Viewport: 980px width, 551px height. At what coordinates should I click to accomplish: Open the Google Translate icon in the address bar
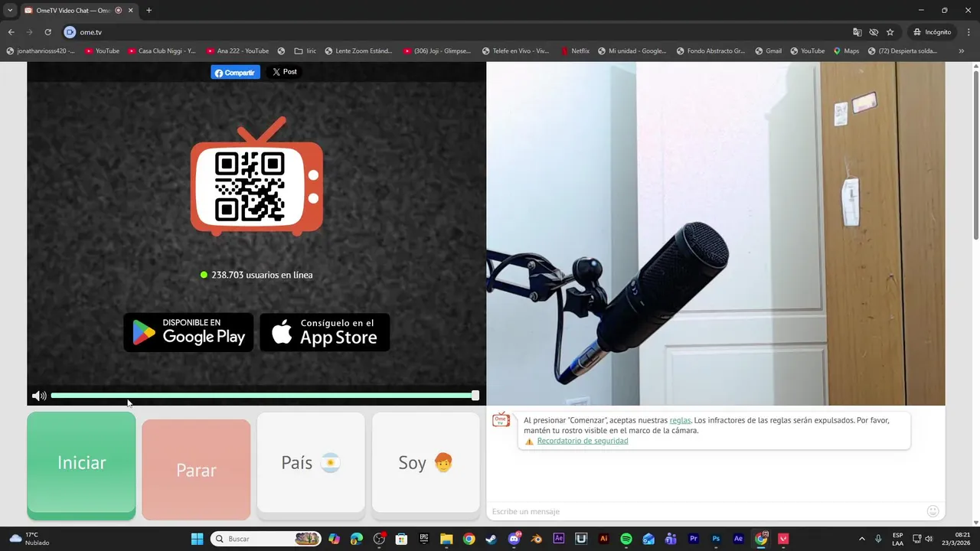pos(857,32)
